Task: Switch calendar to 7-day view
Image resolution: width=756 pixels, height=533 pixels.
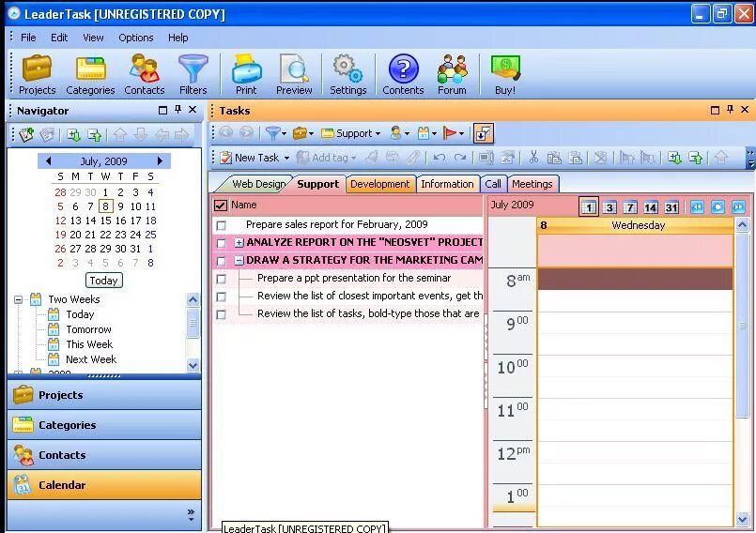Action: [629, 207]
